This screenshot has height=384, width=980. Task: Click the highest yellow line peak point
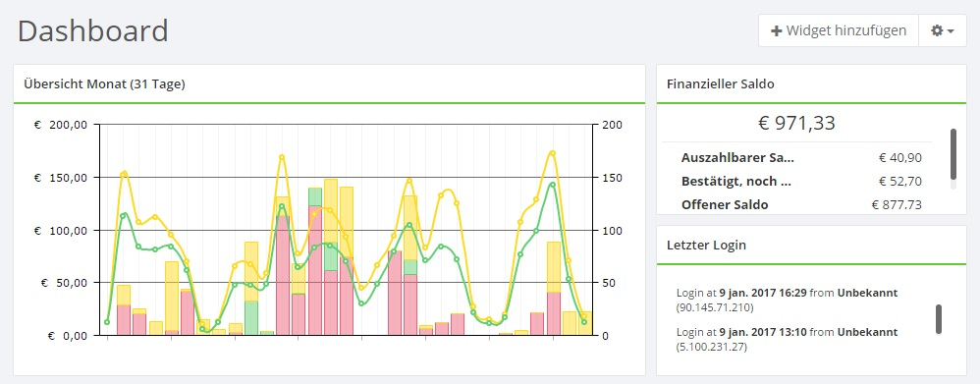553,153
